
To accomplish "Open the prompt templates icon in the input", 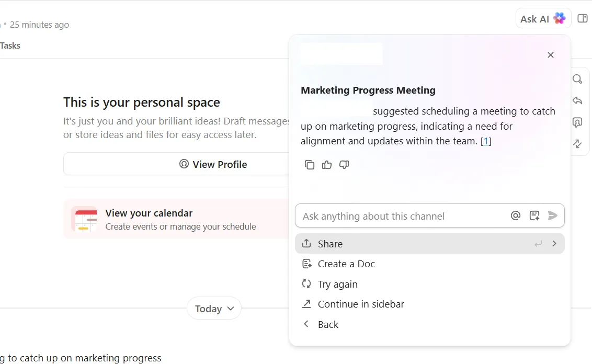I will [x=534, y=215].
